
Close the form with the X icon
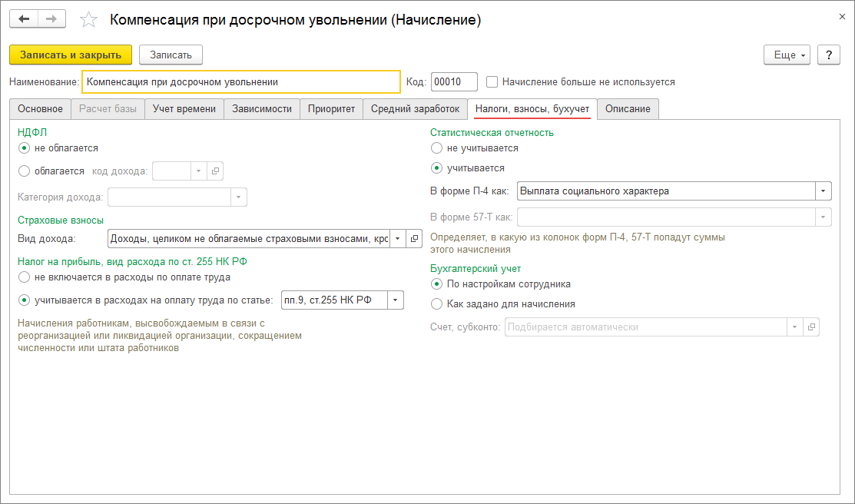pyautogui.click(x=842, y=15)
